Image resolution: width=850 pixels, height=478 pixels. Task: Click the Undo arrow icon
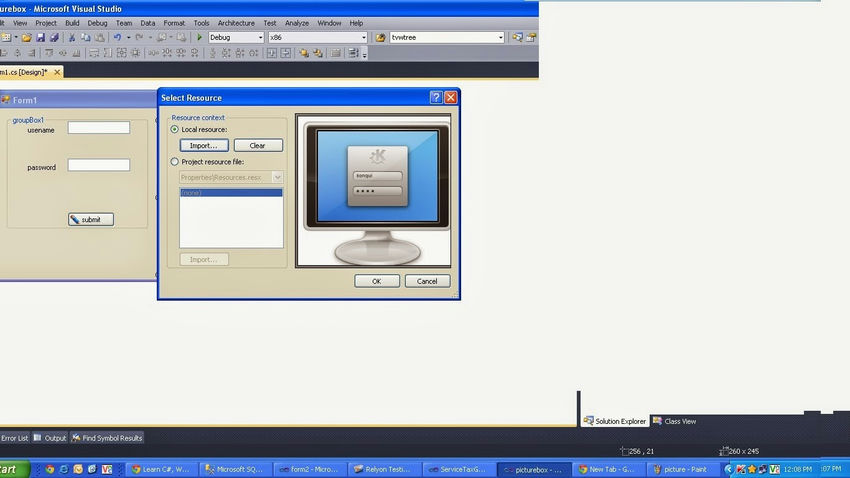117,37
